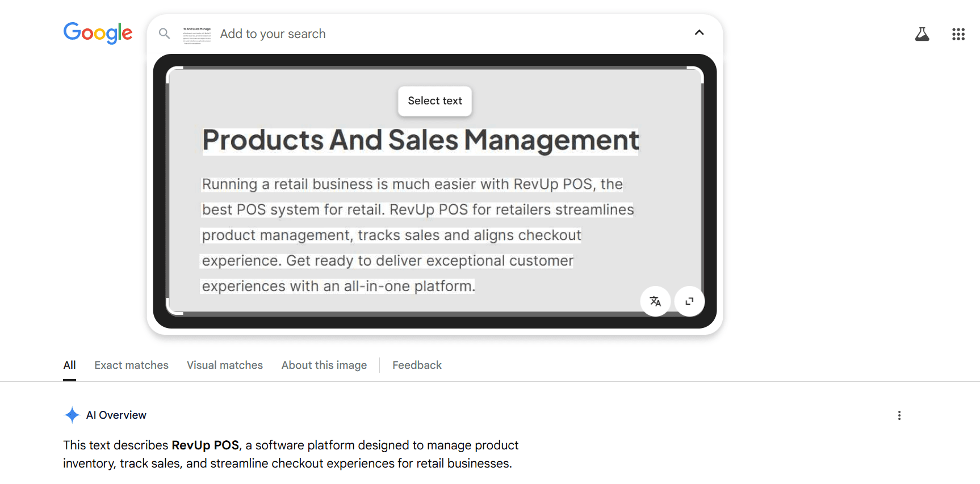Click the 'AI Overview' label
Viewport: 980px width, 484px height.
point(116,415)
